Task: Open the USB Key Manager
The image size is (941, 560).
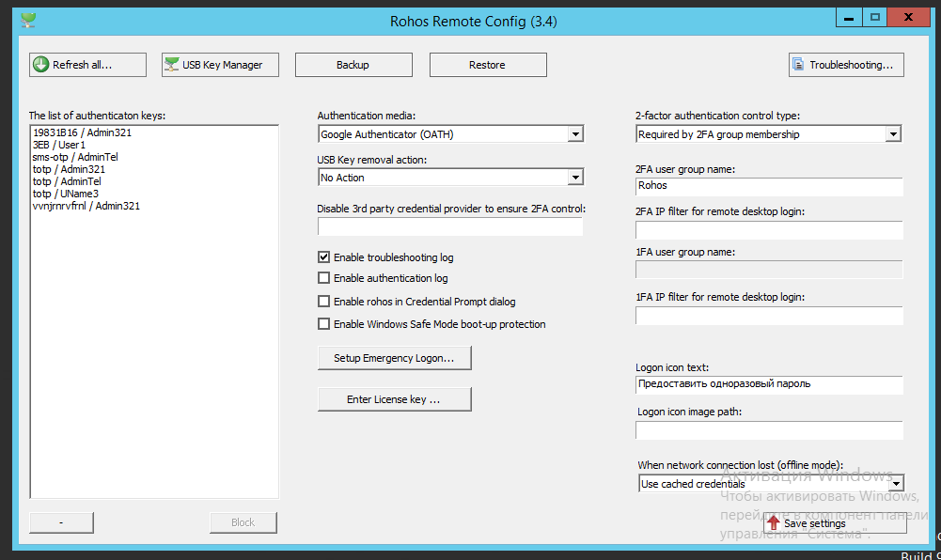Action: point(220,65)
